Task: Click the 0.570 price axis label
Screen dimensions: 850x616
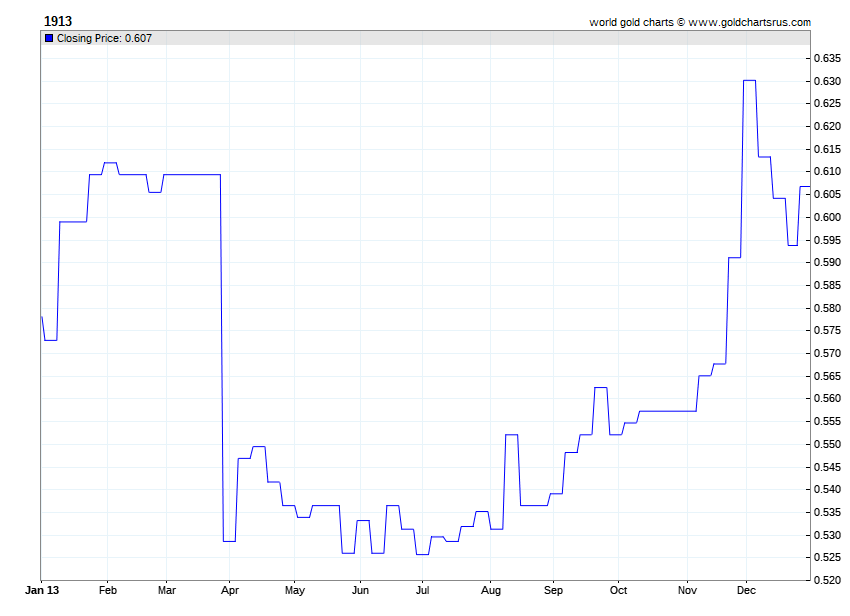Action: pyautogui.click(x=826, y=353)
